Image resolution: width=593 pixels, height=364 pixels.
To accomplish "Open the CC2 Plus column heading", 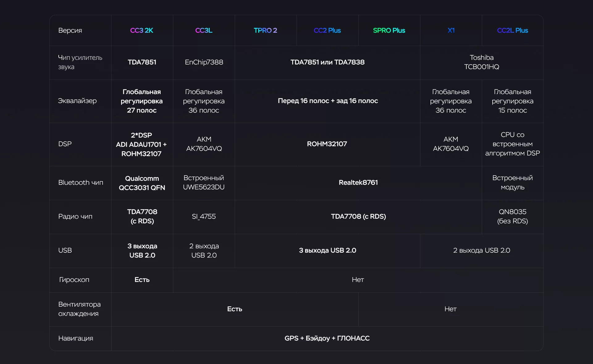I will coord(327,31).
